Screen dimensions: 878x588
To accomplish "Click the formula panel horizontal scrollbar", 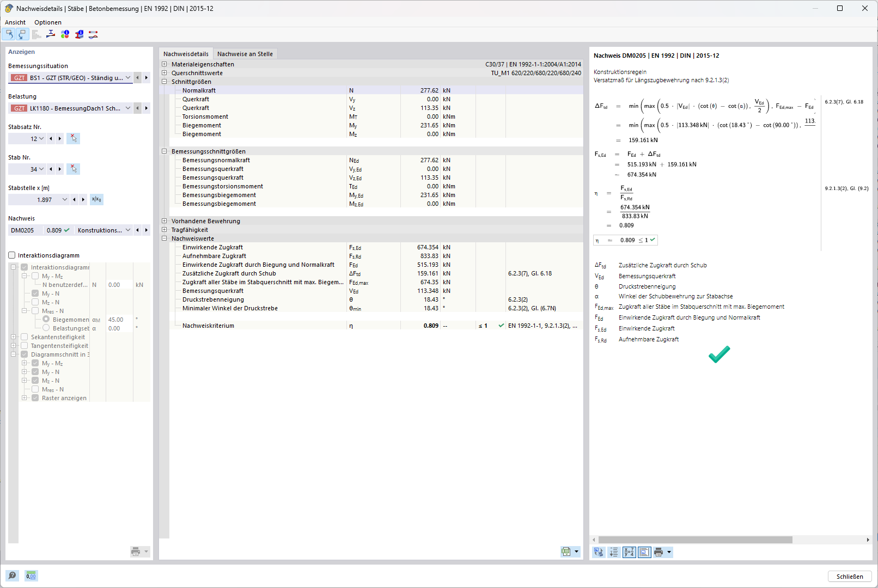I will coord(695,540).
